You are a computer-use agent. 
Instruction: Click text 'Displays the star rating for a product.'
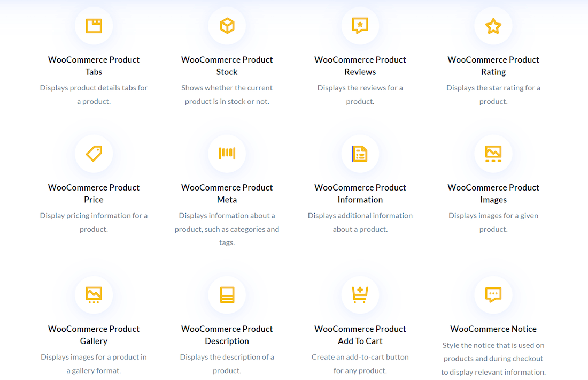pyautogui.click(x=493, y=95)
